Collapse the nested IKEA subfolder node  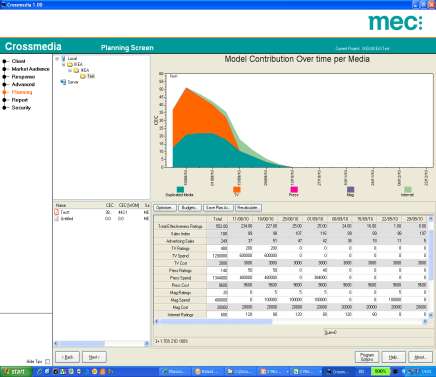(x=70, y=71)
